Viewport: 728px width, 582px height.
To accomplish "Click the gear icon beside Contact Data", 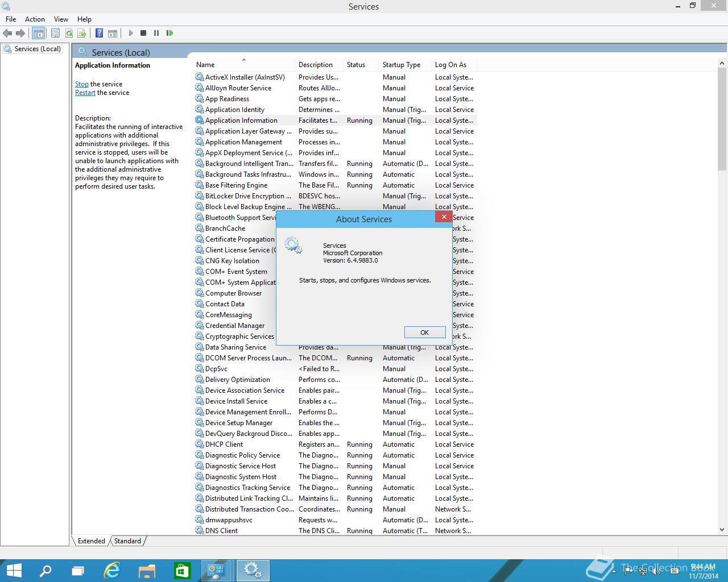I will (x=200, y=304).
